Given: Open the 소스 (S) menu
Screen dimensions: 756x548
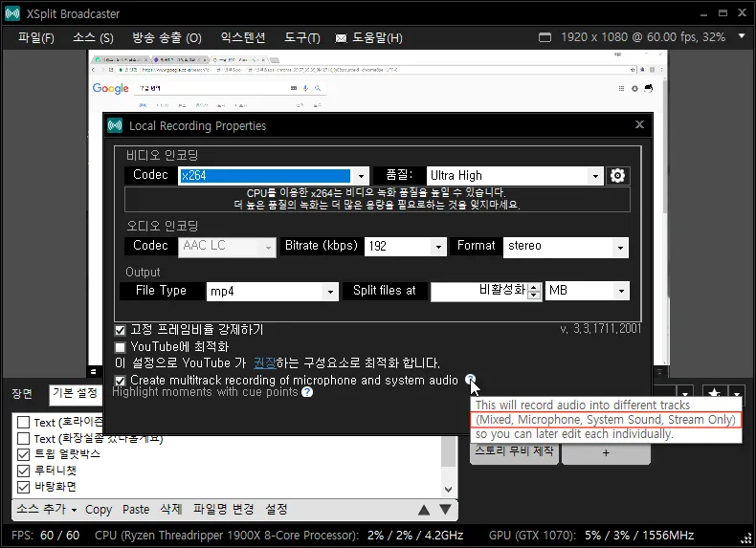Looking at the screenshot, I should 93,37.
